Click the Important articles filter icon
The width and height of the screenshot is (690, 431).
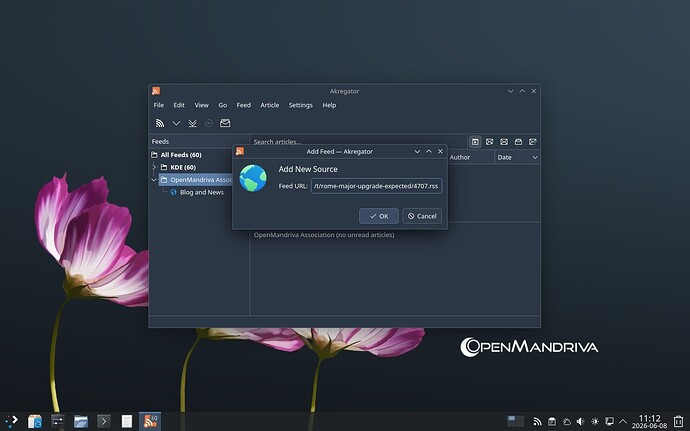518,142
